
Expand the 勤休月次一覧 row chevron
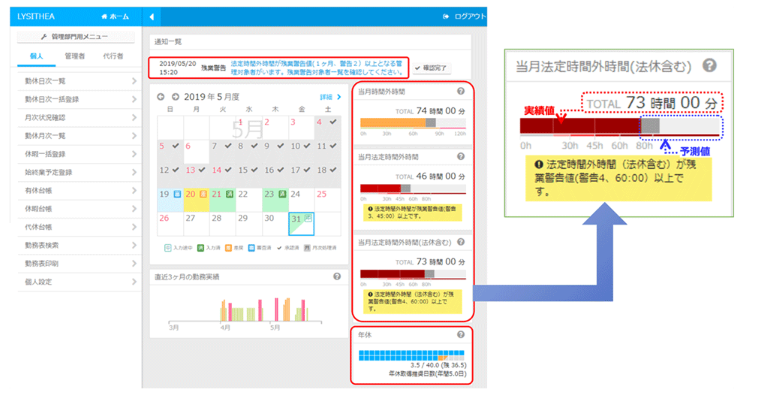[134, 136]
